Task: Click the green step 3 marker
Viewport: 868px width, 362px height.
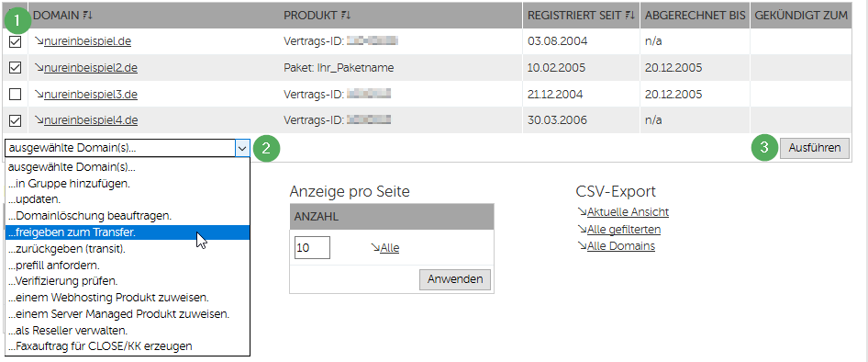Action: pos(764,148)
